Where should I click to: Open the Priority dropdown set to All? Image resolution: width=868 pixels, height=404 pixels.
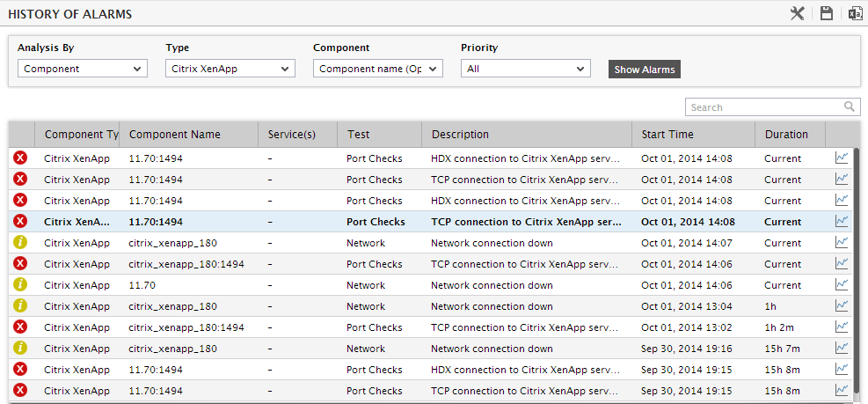click(526, 69)
